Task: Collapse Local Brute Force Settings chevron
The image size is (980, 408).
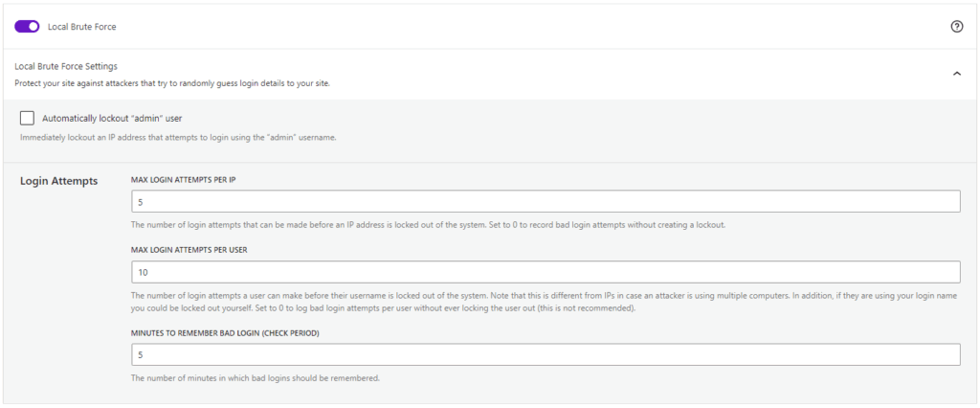Action: tap(956, 74)
